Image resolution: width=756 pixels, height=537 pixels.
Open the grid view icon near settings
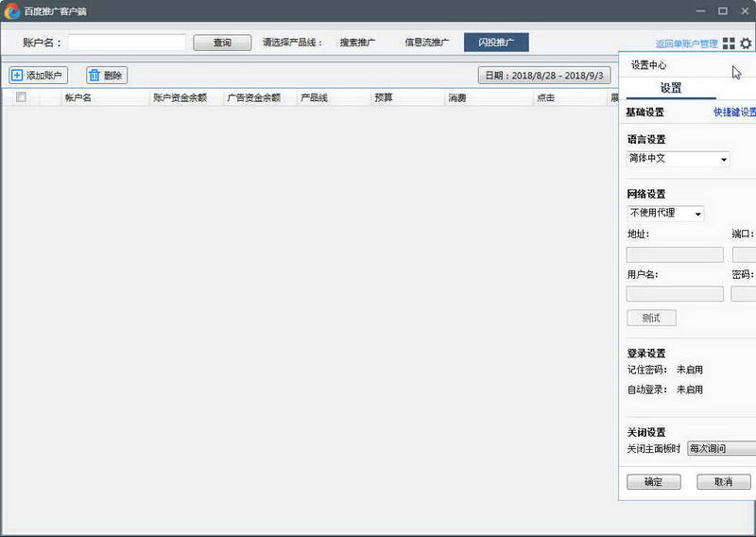point(729,43)
